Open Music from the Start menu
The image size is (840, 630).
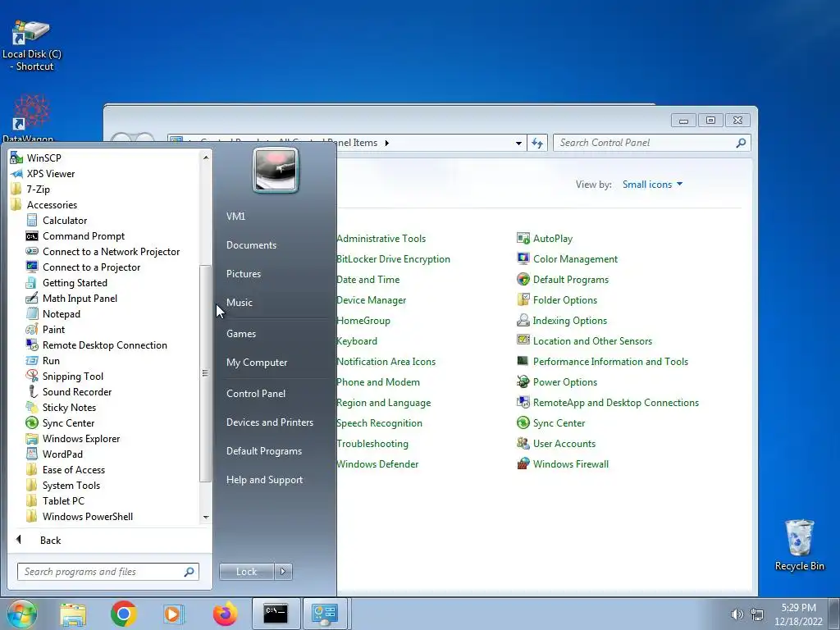[x=239, y=302]
